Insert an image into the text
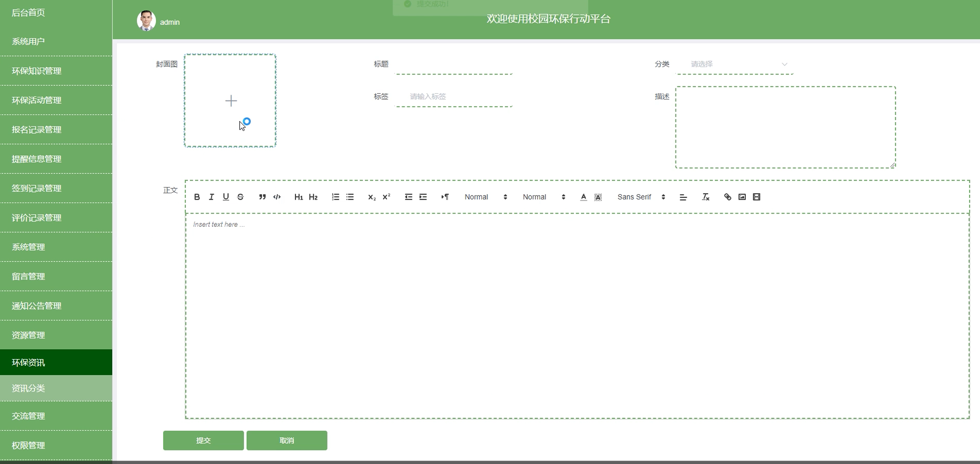 tap(742, 197)
